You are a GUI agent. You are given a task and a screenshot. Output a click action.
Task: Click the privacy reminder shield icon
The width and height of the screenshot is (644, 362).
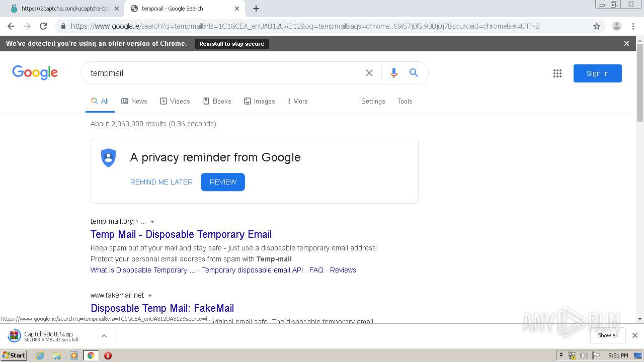click(x=108, y=158)
